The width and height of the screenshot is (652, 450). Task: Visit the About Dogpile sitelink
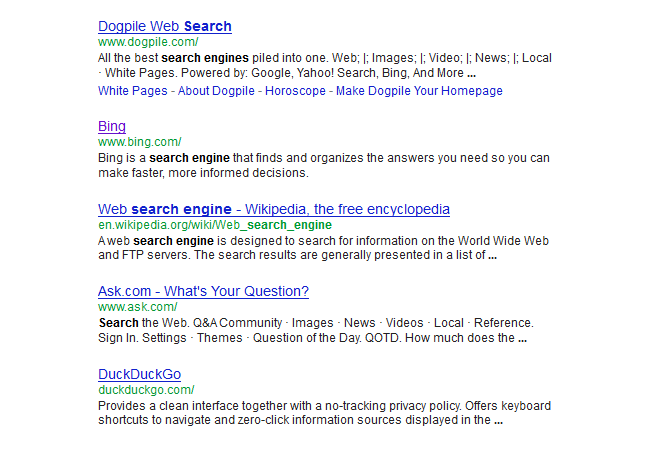pyautogui.click(x=216, y=91)
